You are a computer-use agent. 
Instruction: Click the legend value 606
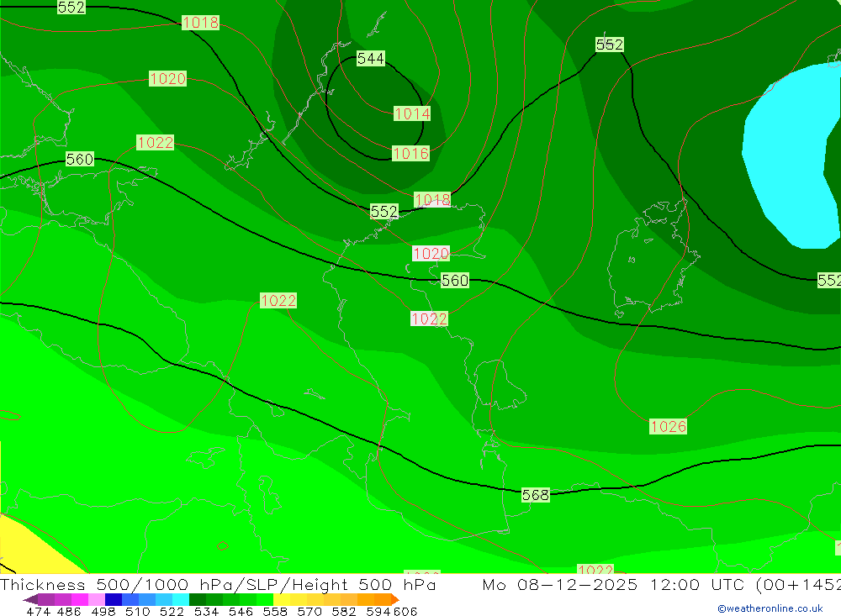click(405, 612)
